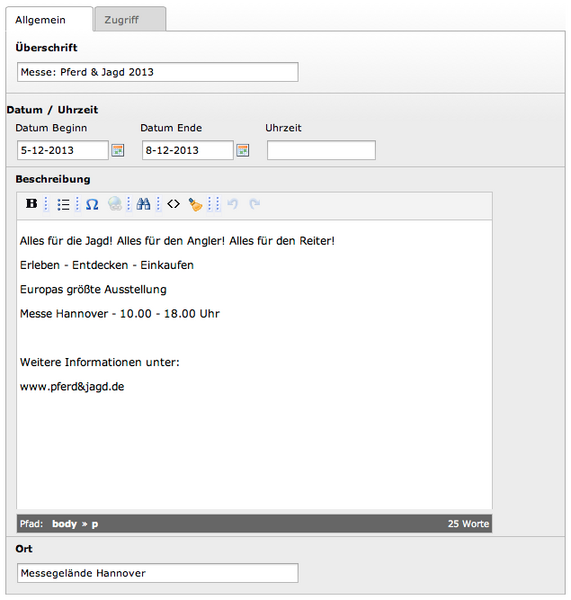Toggle bold formatting in the Beschreibung editor
This screenshot has width=571, height=600.
pyautogui.click(x=31, y=204)
